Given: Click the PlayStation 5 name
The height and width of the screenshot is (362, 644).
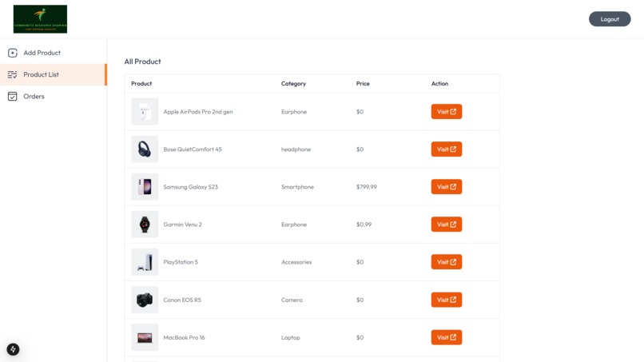Looking at the screenshot, I should [x=181, y=262].
